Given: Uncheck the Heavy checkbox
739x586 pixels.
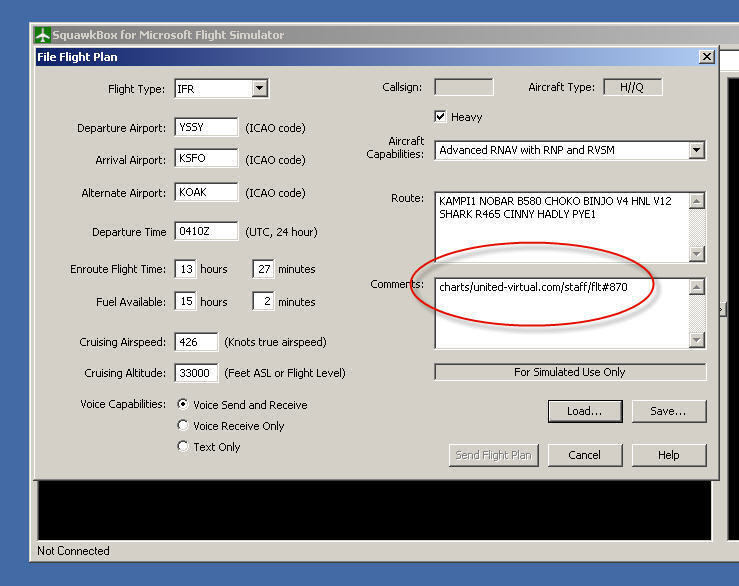Looking at the screenshot, I should pyautogui.click(x=440, y=116).
